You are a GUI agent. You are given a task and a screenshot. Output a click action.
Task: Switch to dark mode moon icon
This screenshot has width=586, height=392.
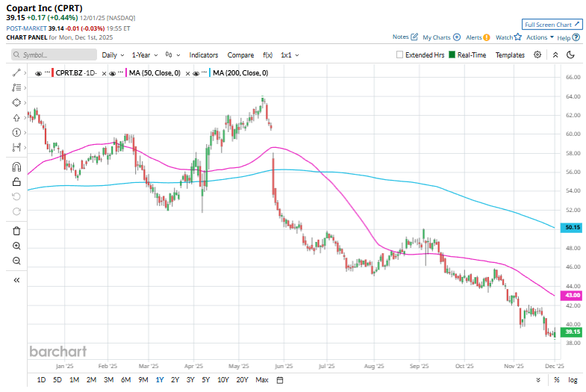[x=570, y=55]
